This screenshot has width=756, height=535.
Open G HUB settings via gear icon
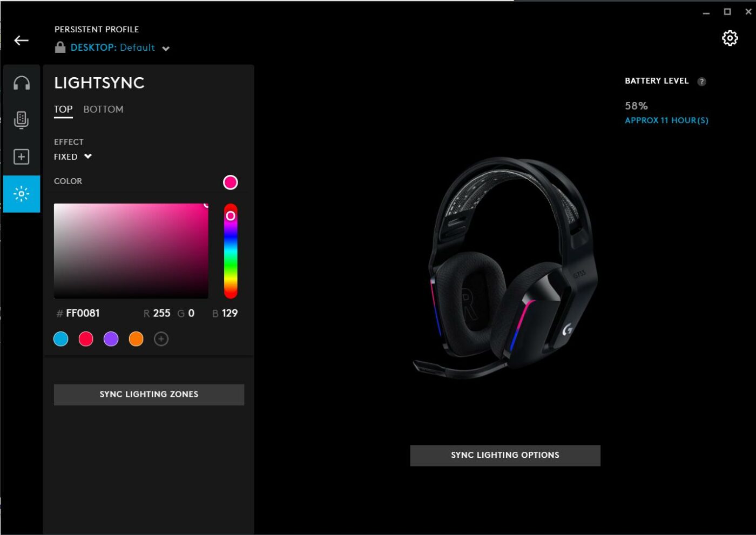(730, 38)
